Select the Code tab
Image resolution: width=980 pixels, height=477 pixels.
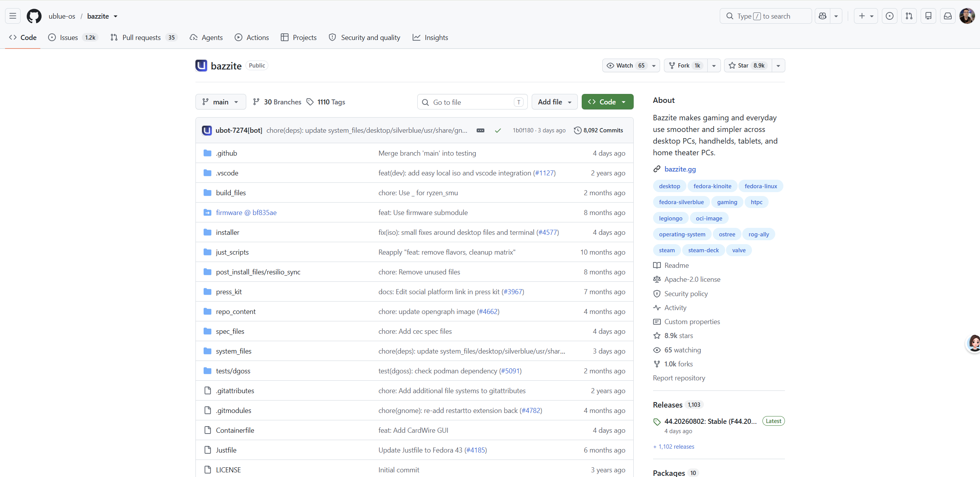(23, 38)
